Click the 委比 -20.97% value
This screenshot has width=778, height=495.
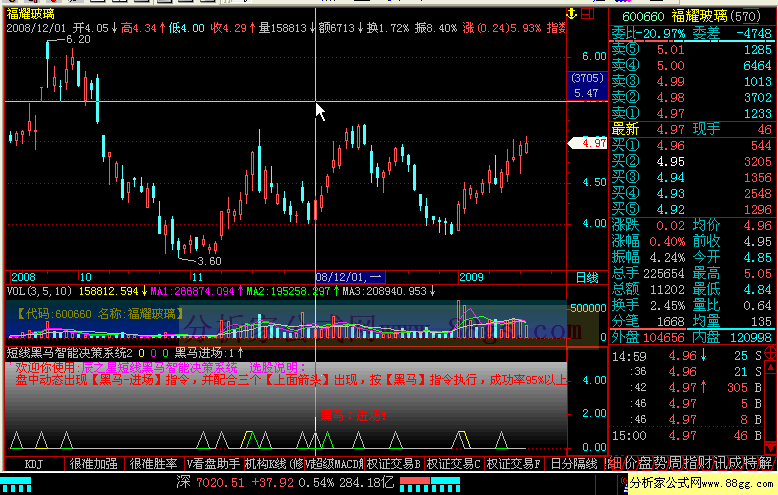pos(660,34)
